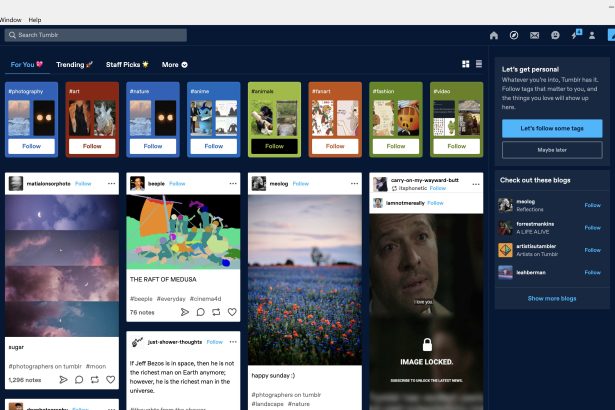
Task: Open the Inbox envelope icon
Action: coord(535,35)
